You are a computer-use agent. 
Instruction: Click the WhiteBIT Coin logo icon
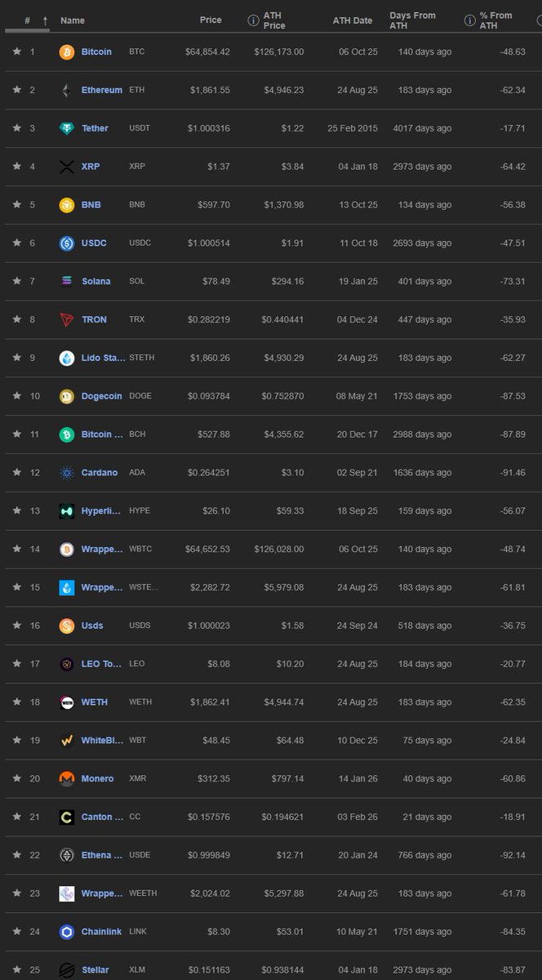pyautogui.click(x=67, y=741)
